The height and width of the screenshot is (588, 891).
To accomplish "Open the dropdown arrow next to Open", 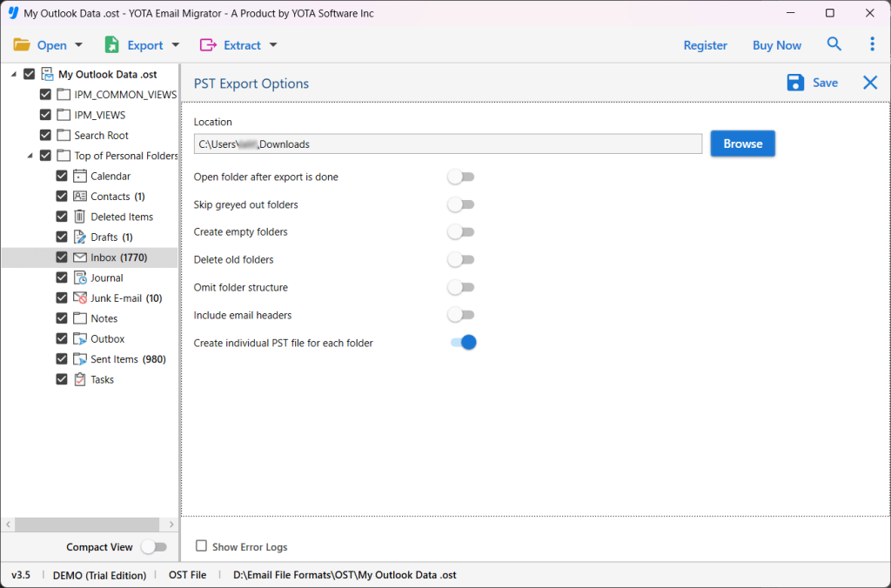I will [78, 45].
